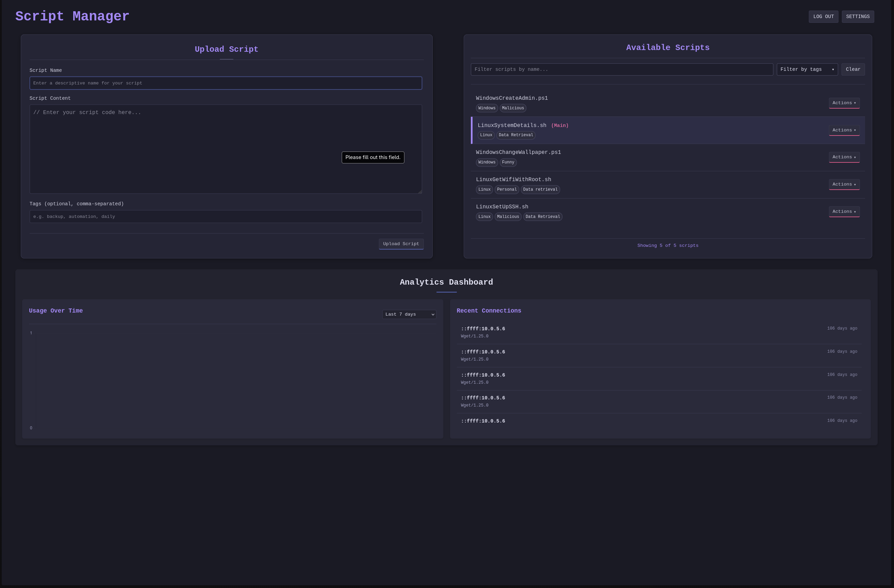
Task: Open the SETTINGS page
Action: [x=858, y=17]
